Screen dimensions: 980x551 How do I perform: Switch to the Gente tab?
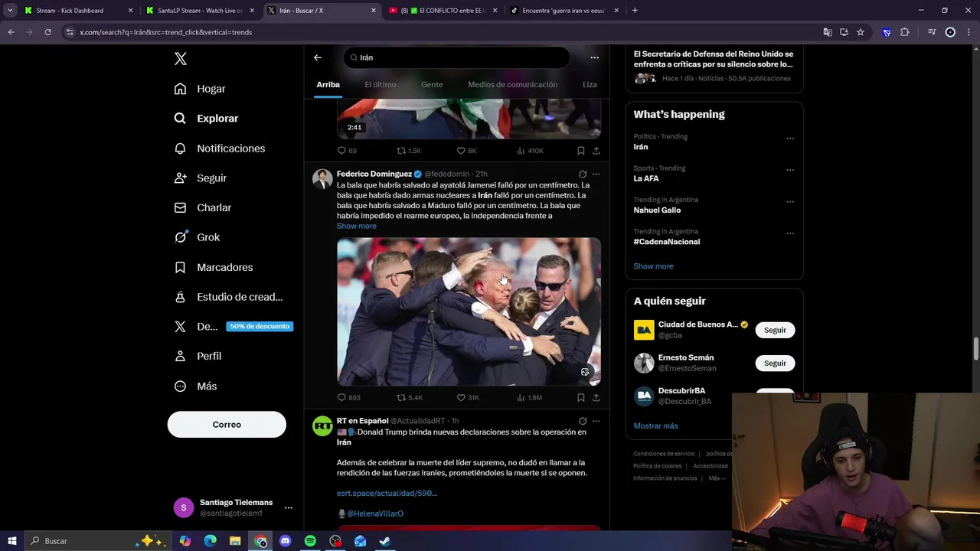point(432,85)
